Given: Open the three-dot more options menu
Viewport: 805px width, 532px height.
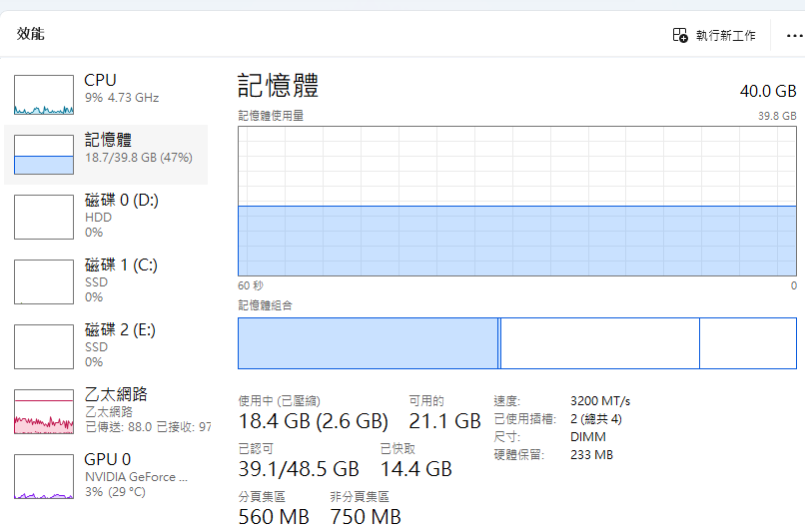Looking at the screenshot, I should click(x=794, y=35).
